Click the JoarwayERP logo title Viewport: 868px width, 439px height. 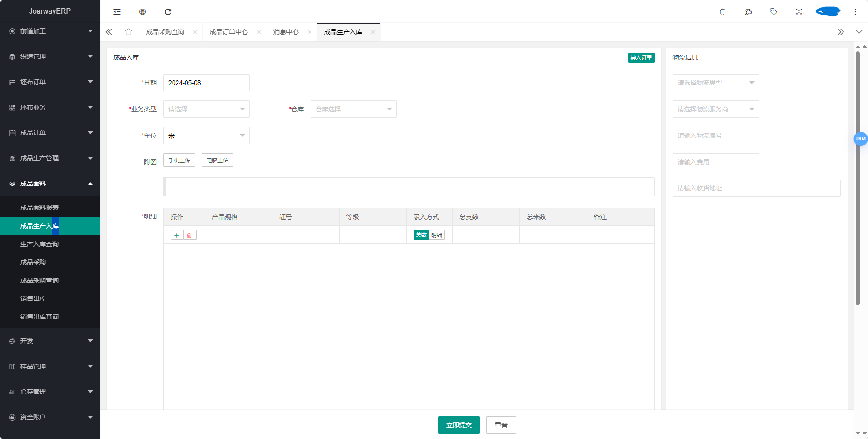[50, 11]
